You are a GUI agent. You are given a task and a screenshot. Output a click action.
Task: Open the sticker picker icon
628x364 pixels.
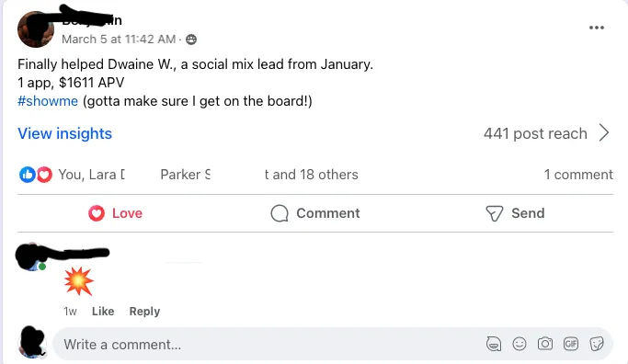[597, 344]
